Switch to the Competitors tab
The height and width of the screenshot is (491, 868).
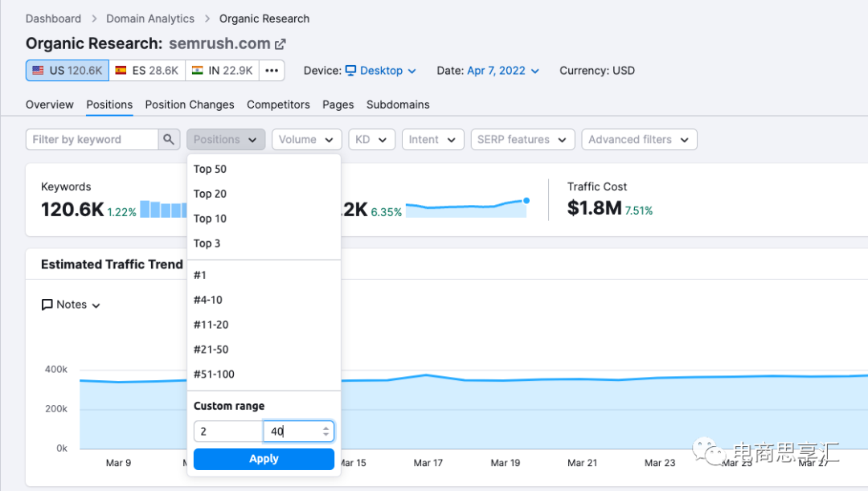click(x=278, y=104)
